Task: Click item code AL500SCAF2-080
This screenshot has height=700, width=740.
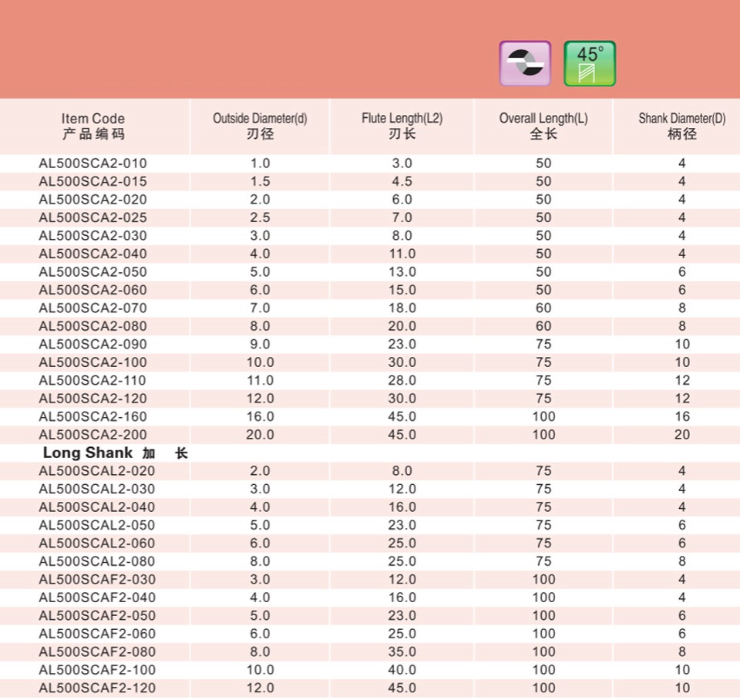Action: [97, 652]
